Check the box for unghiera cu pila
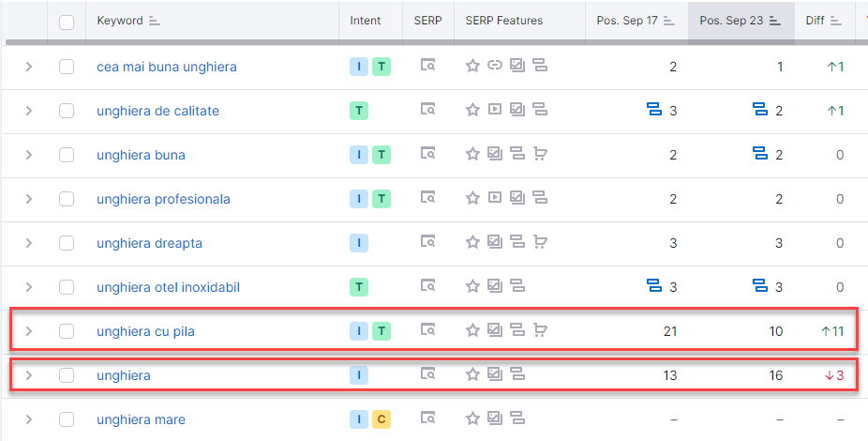 (67, 331)
